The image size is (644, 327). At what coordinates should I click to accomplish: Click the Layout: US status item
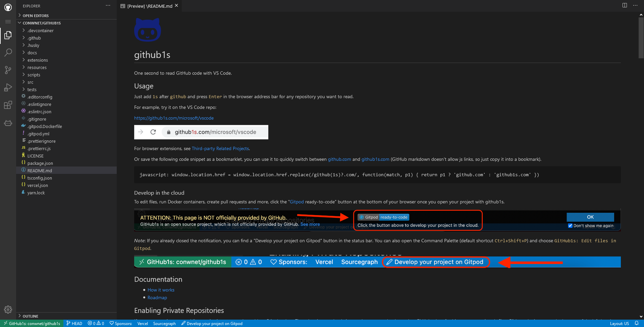(x=619, y=323)
